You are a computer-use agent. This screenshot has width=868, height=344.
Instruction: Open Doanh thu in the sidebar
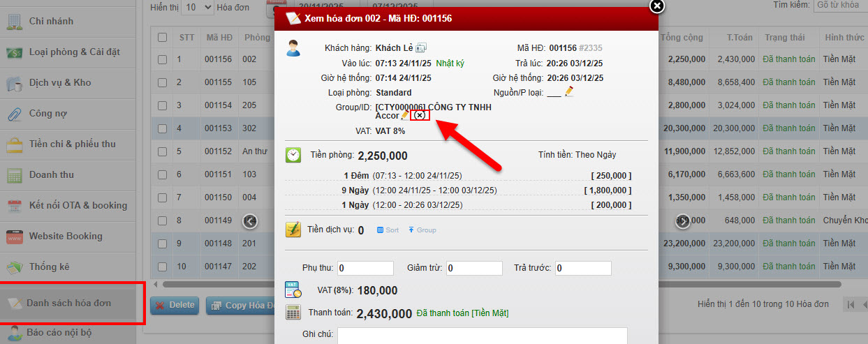click(x=52, y=174)
